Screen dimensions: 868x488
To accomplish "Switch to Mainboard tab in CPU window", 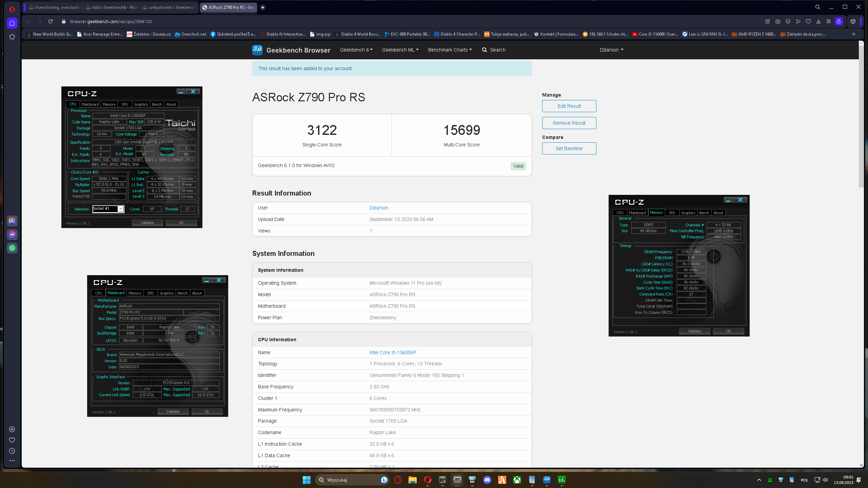I will click(x=90, y=104).
